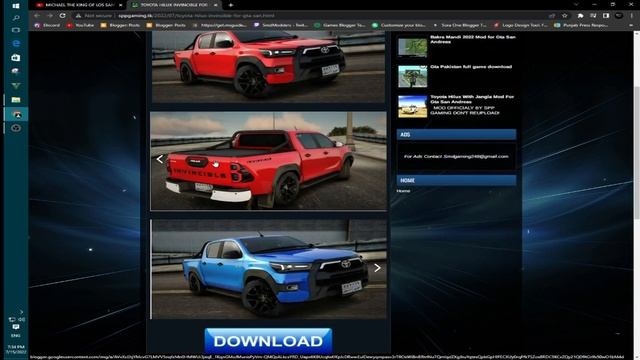Reload the current page

[x=62, y=16]
